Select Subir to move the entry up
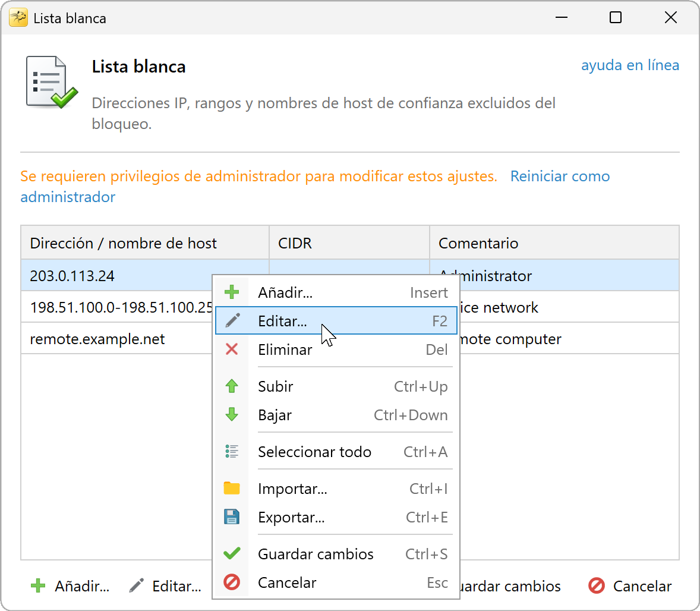 point(336,386)
